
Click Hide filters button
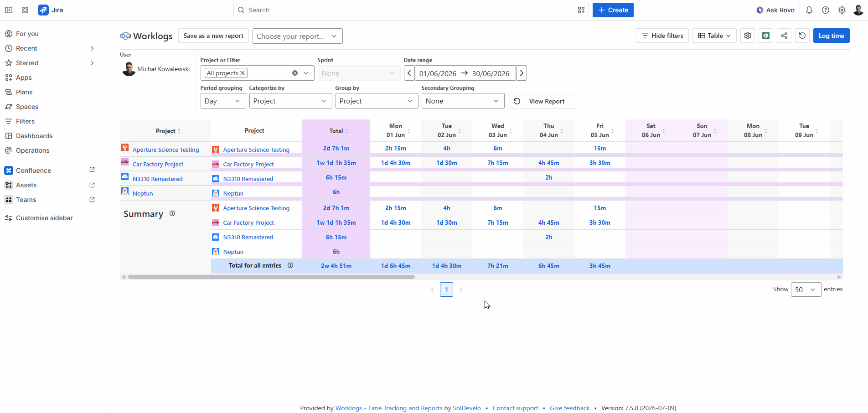[x=662, y=36]
